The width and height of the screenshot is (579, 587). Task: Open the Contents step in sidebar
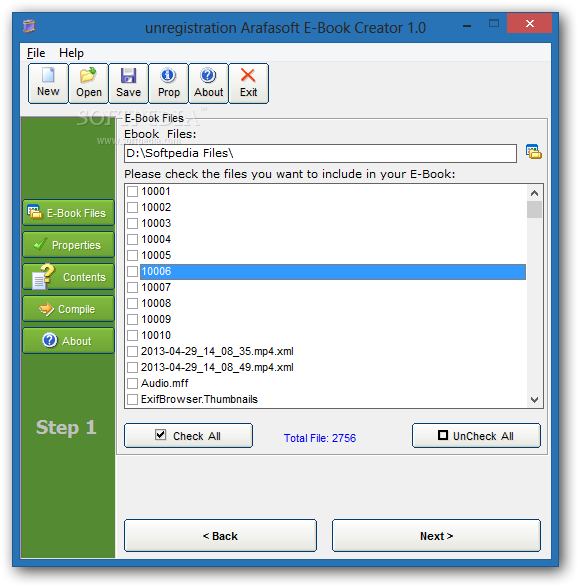click(x=68, y=277)
